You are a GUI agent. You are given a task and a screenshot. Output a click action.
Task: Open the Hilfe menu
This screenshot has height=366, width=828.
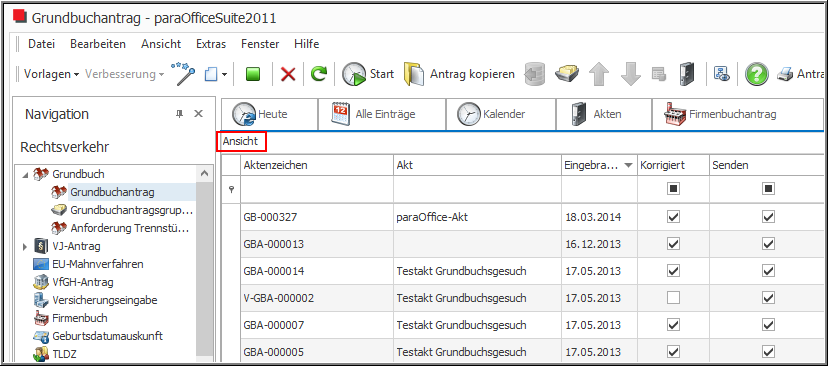(x=307, y=44)
